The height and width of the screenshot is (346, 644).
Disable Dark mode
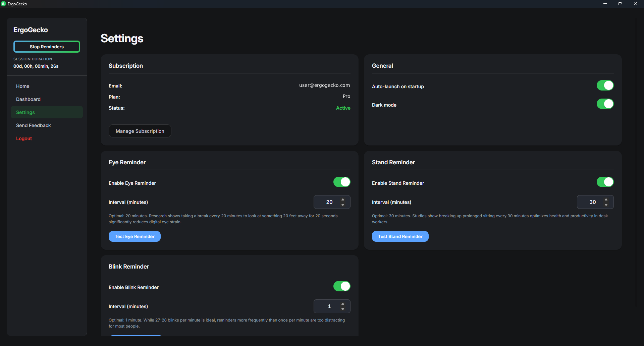click(x=605, y=104)
